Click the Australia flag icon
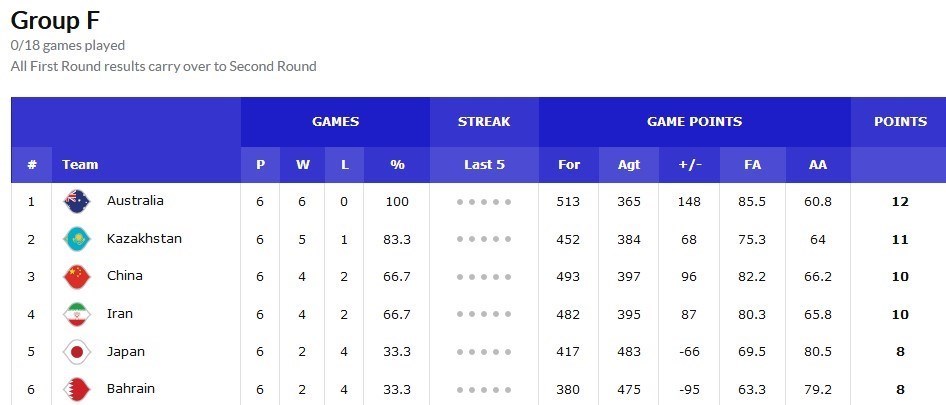Screen dimensions: 946x405 pyautogui.click(x=78, y=201)
